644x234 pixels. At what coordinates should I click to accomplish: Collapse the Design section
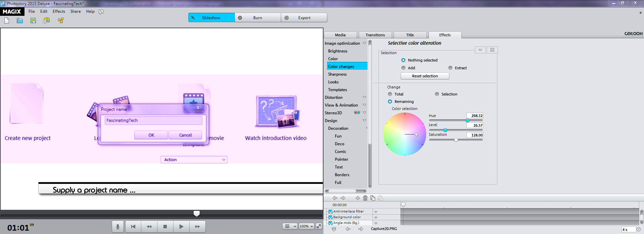pos(364,120)
